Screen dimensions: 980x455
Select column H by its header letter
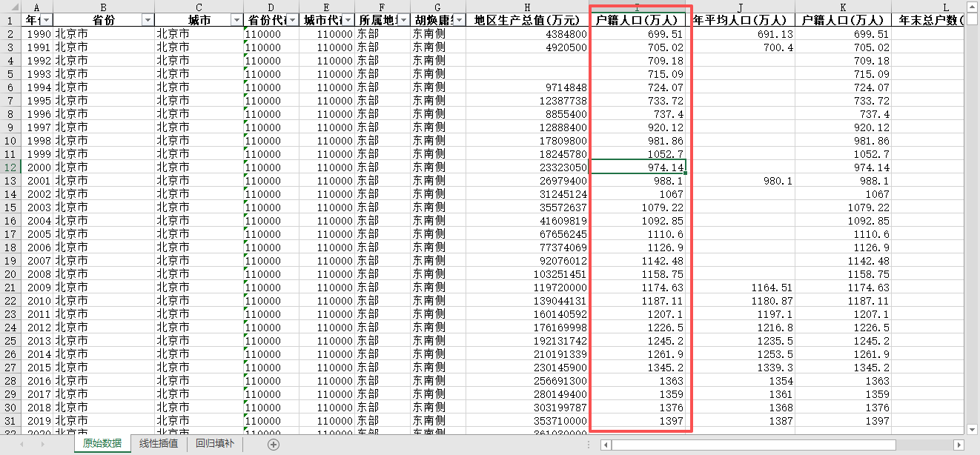click(x=527, y=7)
